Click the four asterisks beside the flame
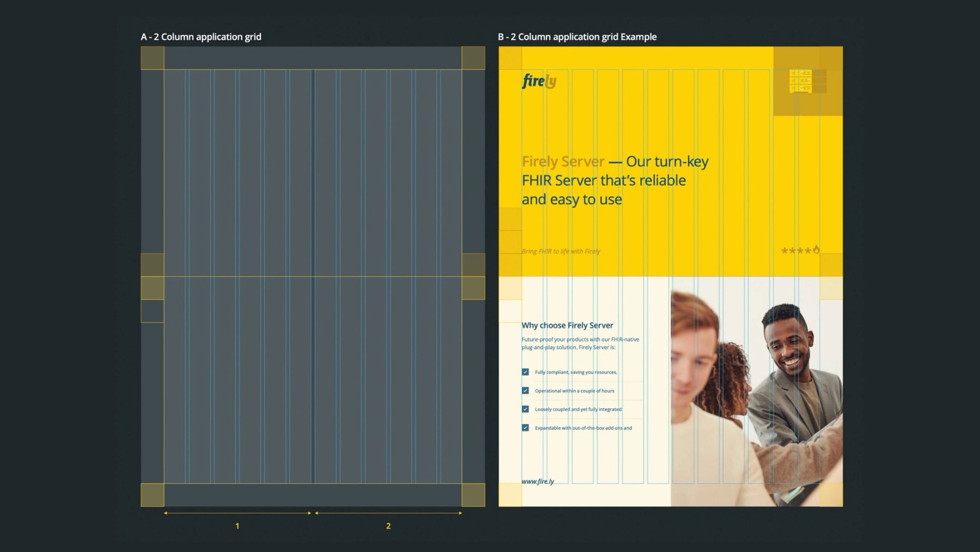The height and width of the screenshot is (552, 980). coord(796,251)
